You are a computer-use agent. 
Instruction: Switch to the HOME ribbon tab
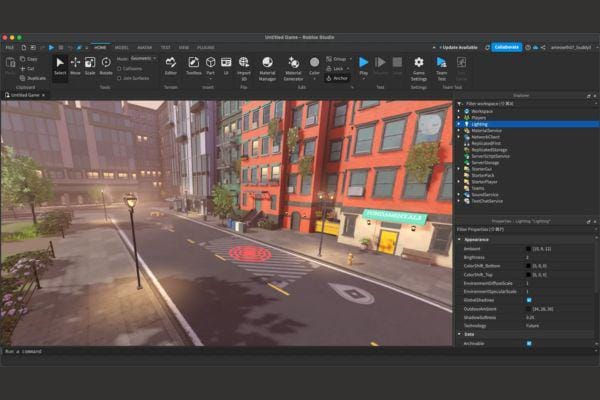100,47
